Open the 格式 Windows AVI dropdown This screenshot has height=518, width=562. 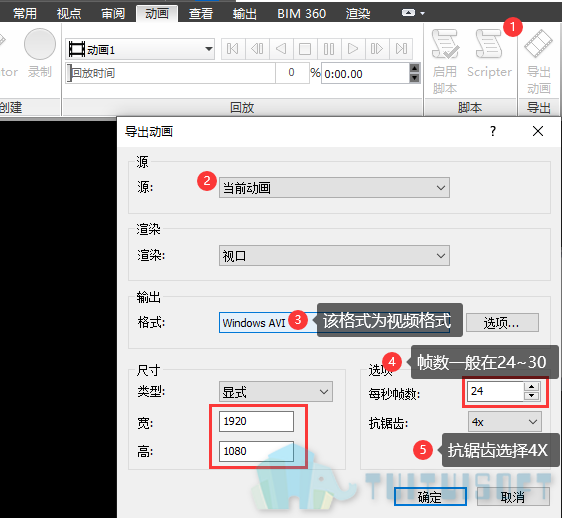334,323
